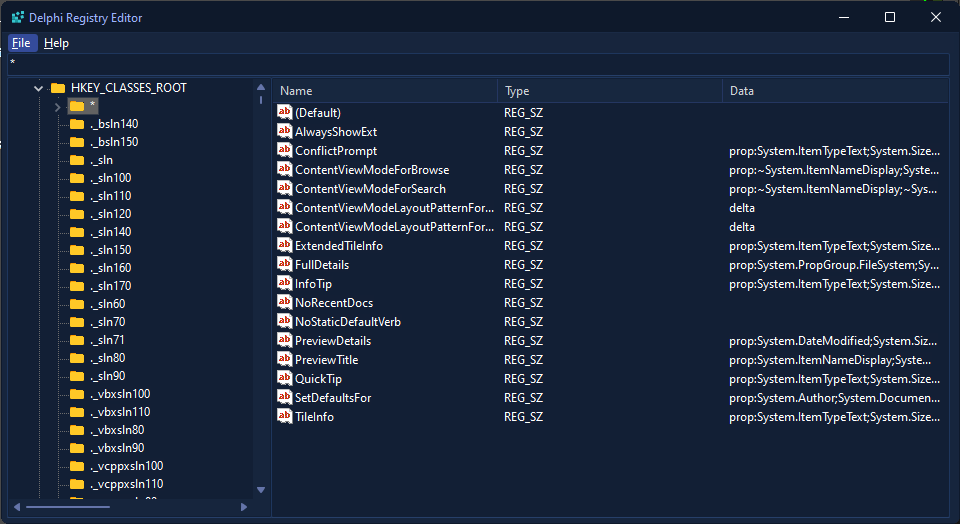This screenshot has height=524, width=960.
Task: Click the horizontal scrollbar thumb in tree
Action: click(68, 507)
